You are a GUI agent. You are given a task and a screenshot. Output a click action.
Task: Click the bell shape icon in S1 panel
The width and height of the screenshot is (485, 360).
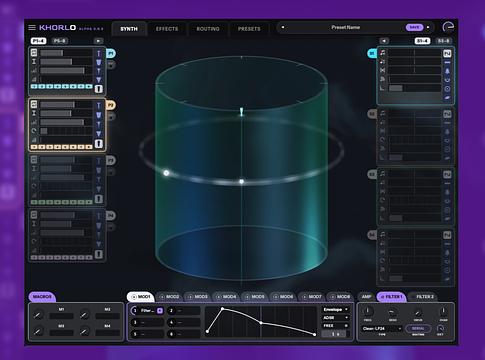click(447, 71)
